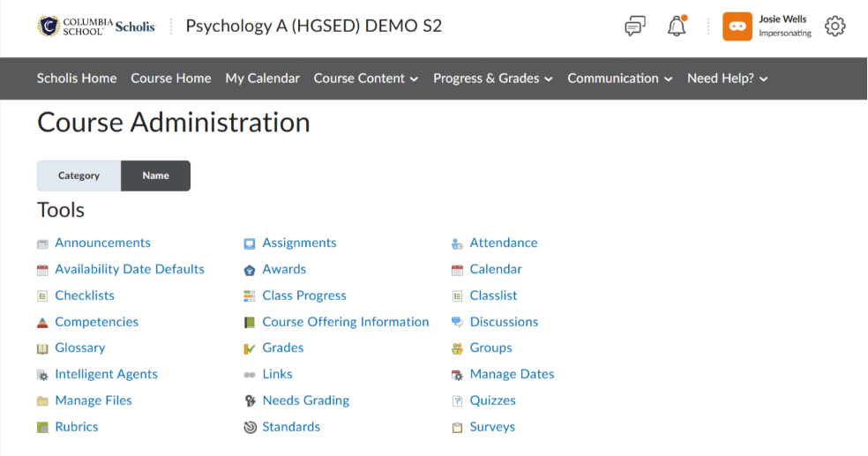Click the Standards target icon
The height and width of the screenshot is (456, 868).
[x=251, y=427]
